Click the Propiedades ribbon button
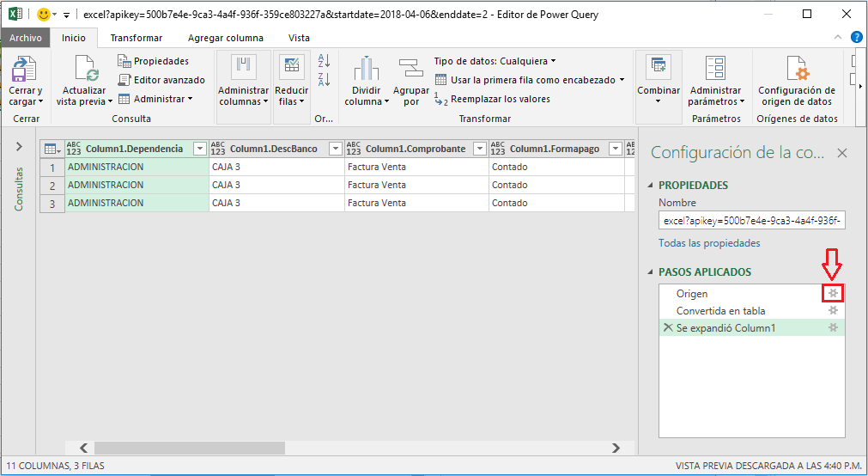The image size is (868, 476). 153,61
